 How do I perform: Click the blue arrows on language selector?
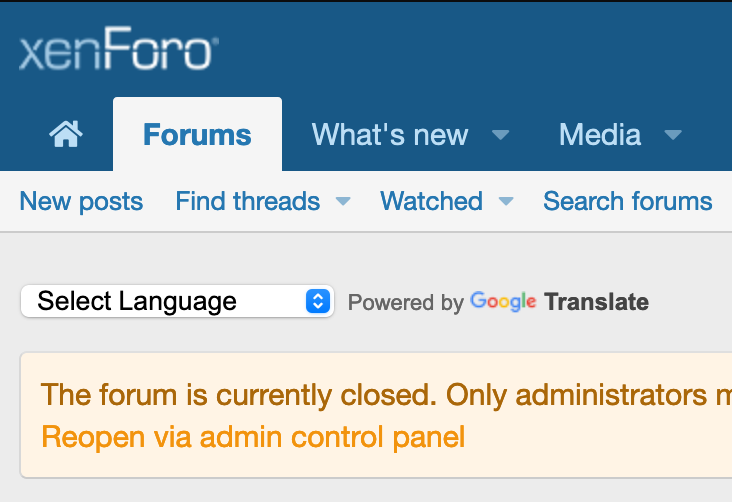pyautogui.click(x=317, y=301)
